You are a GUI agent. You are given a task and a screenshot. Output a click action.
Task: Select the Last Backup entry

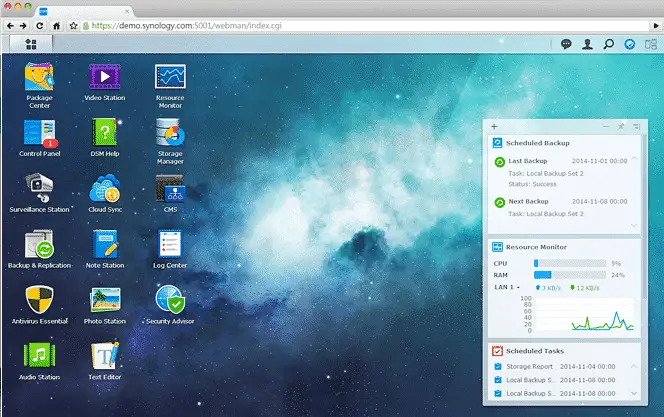tap(561, 172)
